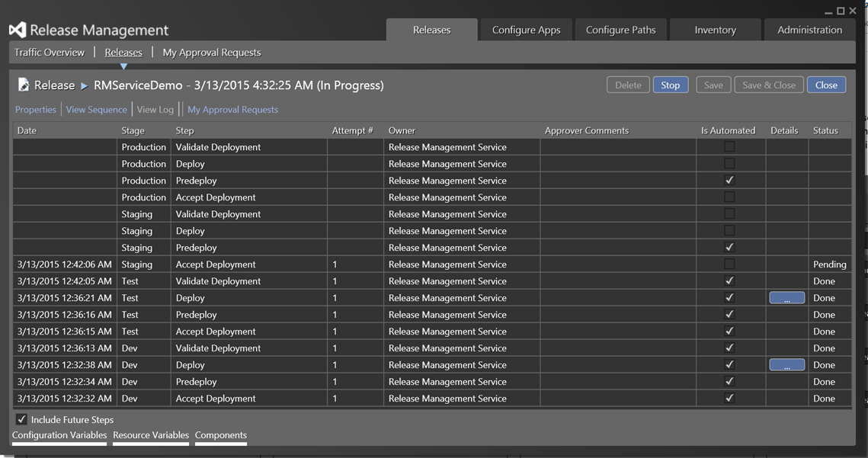Sort by the Attempt # column header
868x458 pixels.
pos(353,131)
